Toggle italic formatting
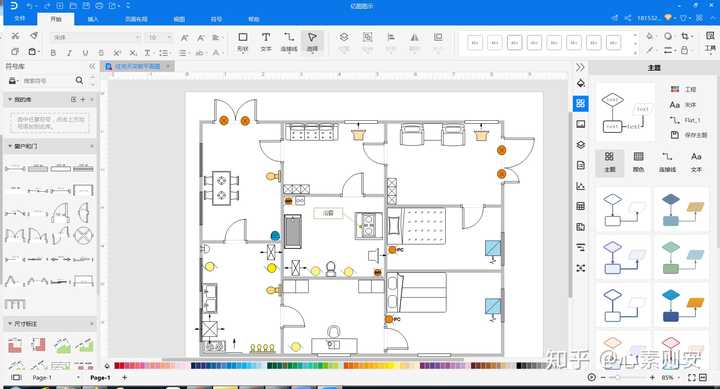 pyautogui.click(x=69, y=53)
